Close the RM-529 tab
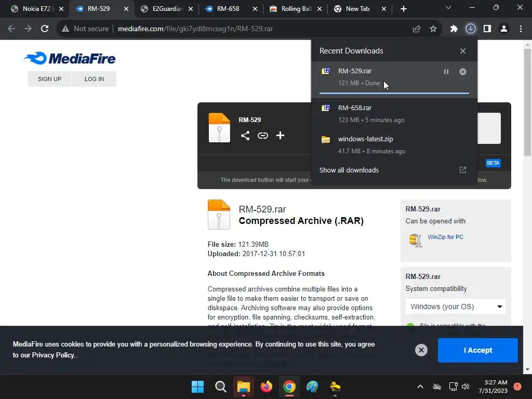Viewport: 532px width, 399px height. (126, 9)
